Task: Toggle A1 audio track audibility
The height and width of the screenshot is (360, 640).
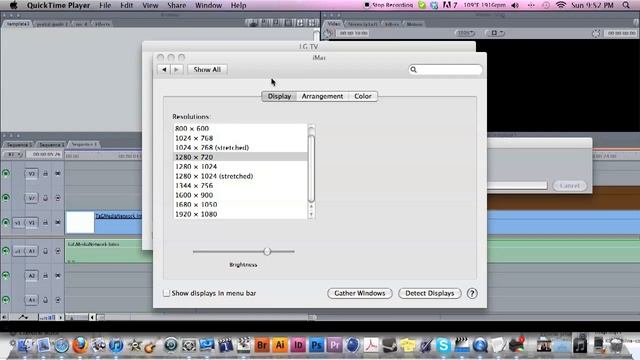Action: click(6, 251)
